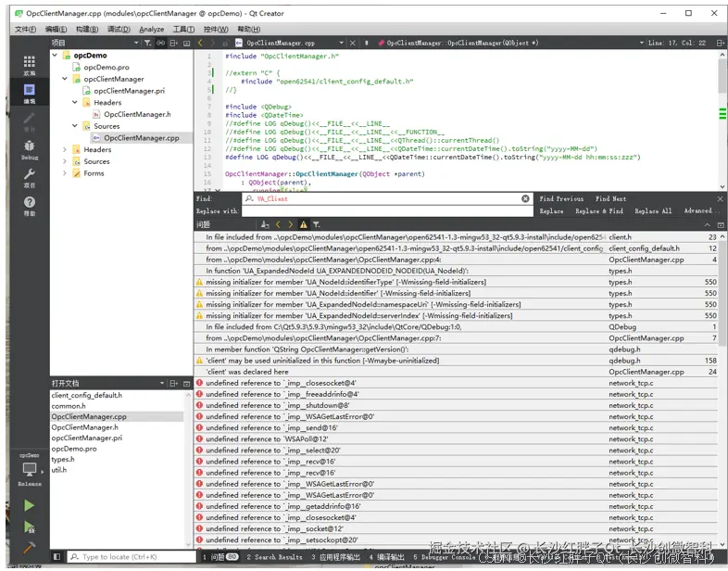728x571 pixels.
Task: Switch to Search Results output tab
Action: (274, 556)
